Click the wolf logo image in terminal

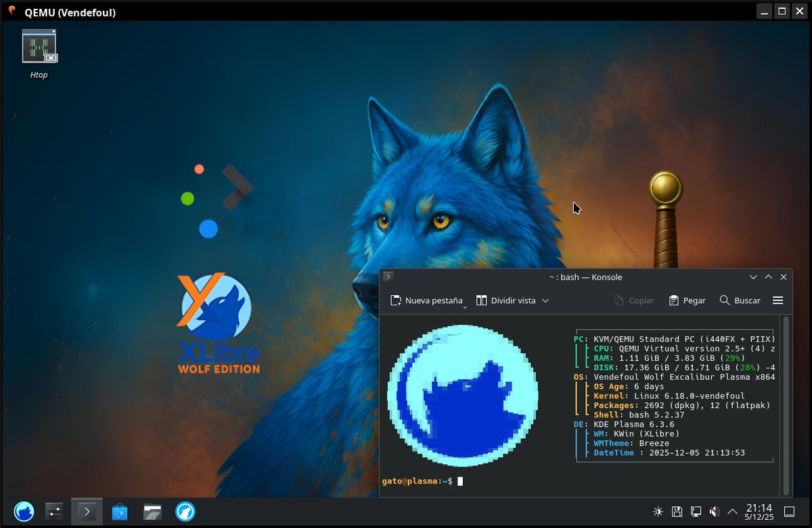coord(463,395)
